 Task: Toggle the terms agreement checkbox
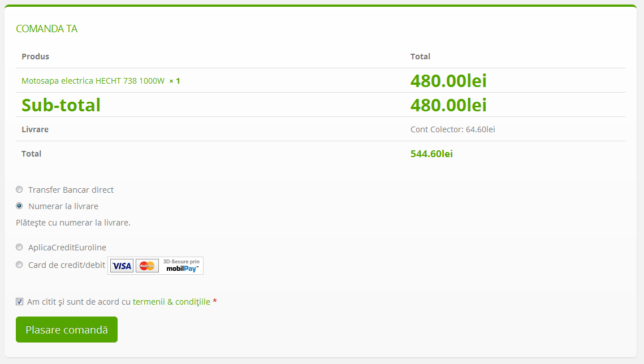19,302
